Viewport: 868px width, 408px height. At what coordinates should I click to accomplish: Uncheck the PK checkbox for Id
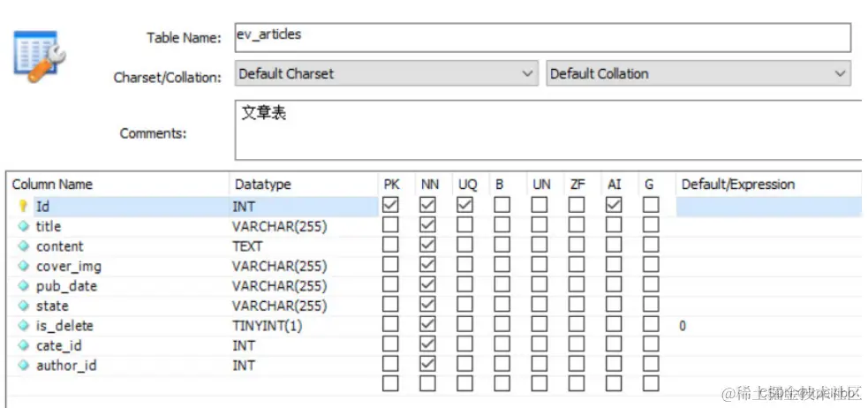(x=390, y=206)
